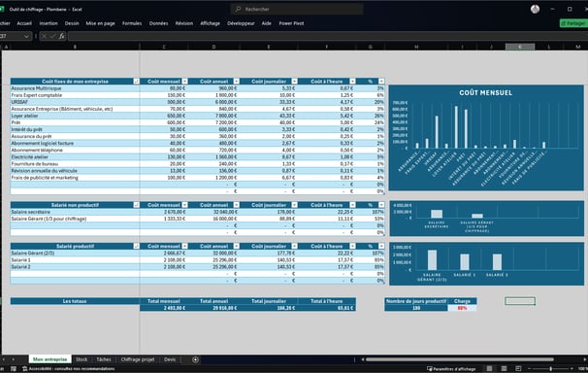Select the Frais Expert comptable cell

75,95
